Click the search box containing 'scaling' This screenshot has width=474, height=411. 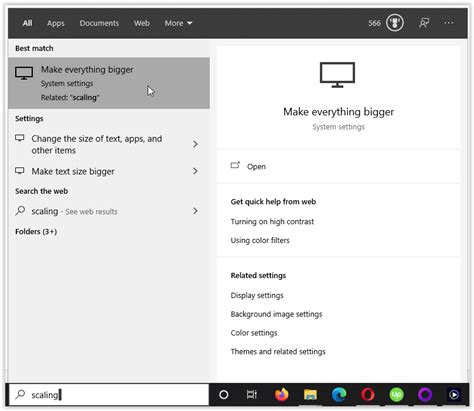coord(109,395)
